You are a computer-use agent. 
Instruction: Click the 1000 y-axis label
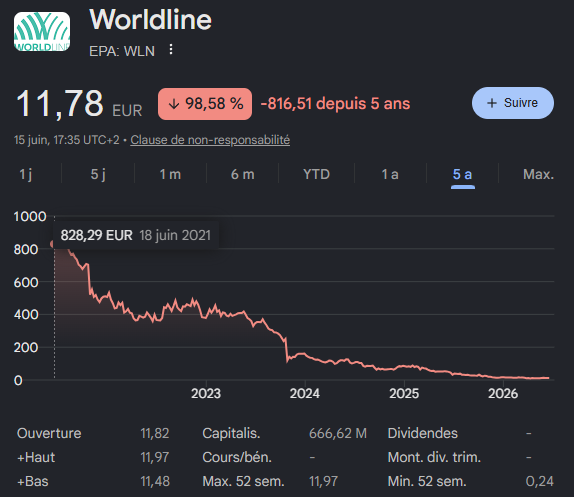30,216
